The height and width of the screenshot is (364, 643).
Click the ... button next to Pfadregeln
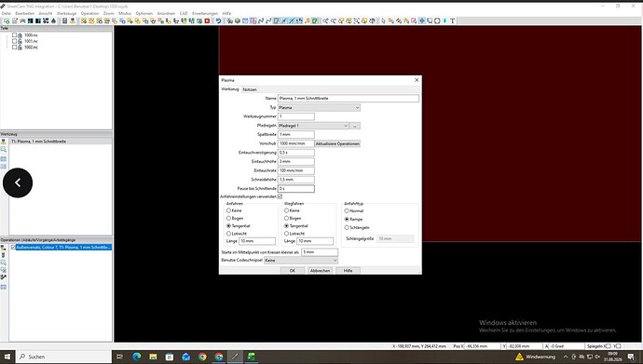pyautogui.click(x=355, y=126)
